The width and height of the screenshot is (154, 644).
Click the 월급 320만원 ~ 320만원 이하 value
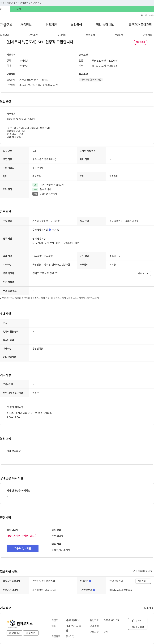[x=124, y=221]
